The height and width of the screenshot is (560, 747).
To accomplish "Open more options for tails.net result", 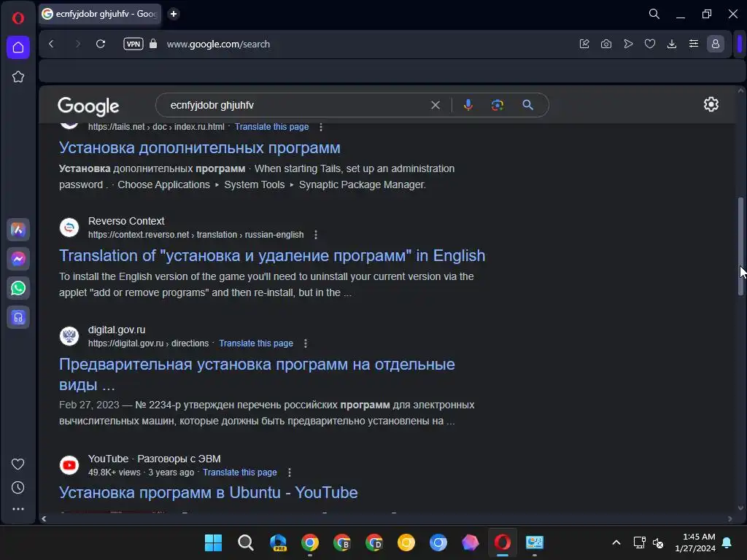I will tap(321, 127).
